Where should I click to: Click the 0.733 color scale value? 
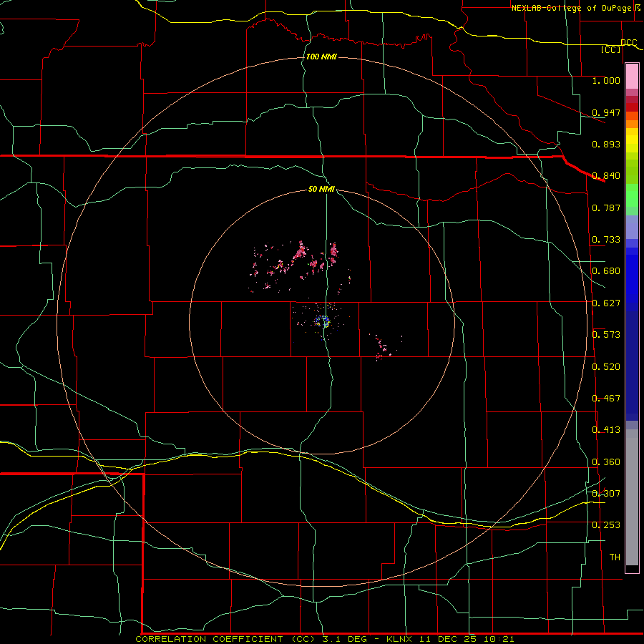(x=606, y=240)
